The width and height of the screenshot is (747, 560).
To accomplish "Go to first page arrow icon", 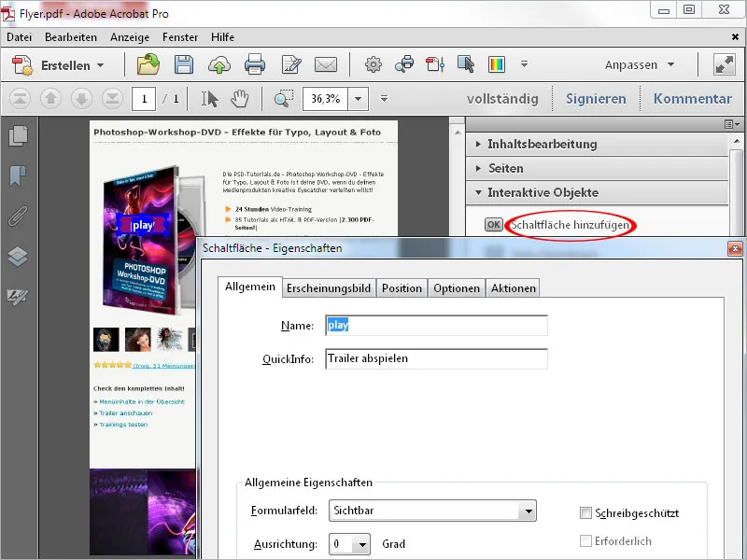I will click(x=20, y=99).
